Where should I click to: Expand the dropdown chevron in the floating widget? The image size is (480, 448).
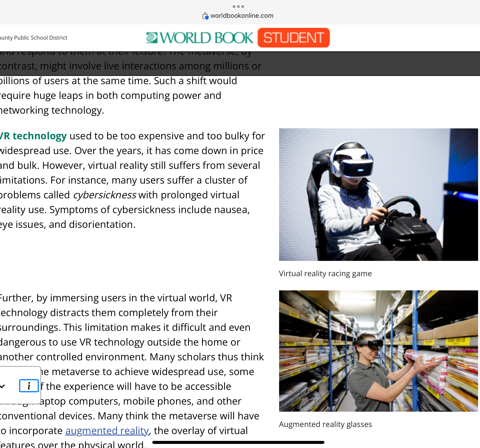click(3, 386)
